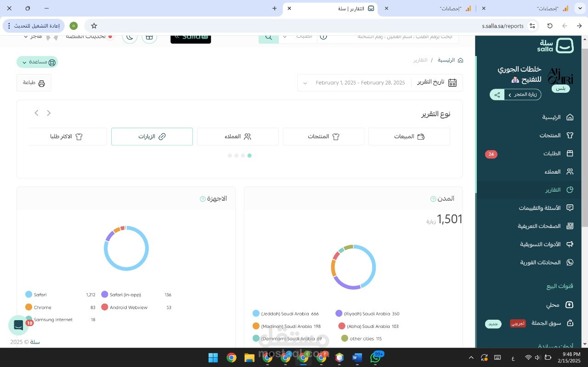Open Windows Start menu
The height and width of the screenshot is (367, 588).
tap(213, 357)
